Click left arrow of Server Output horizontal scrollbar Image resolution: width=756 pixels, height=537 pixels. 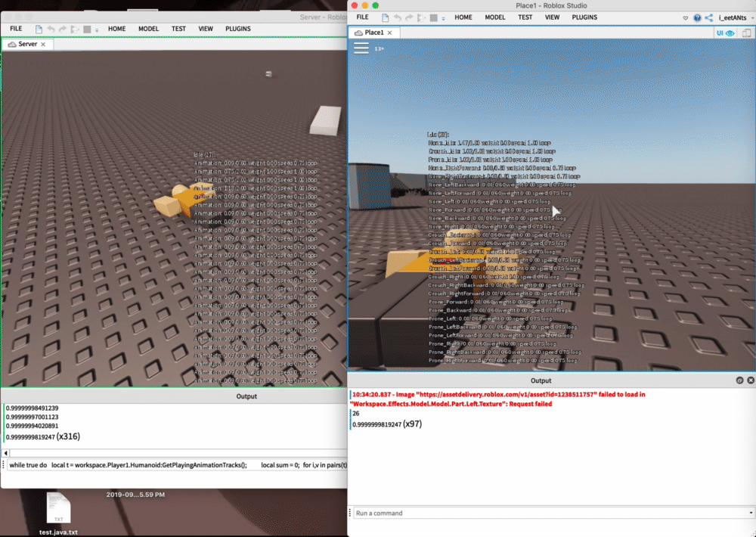(6, 453)
